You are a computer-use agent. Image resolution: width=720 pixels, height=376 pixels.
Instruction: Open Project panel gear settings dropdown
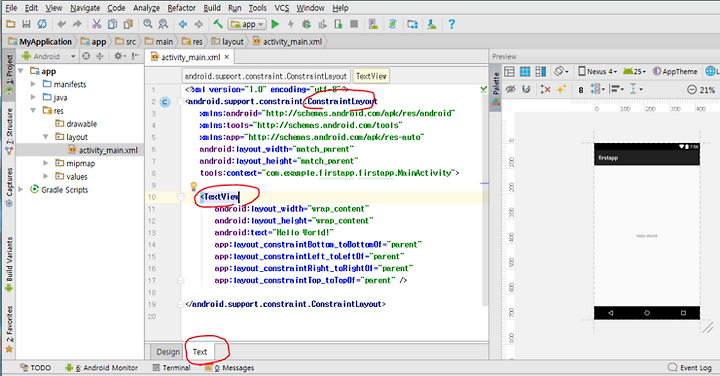pos(119,56)
